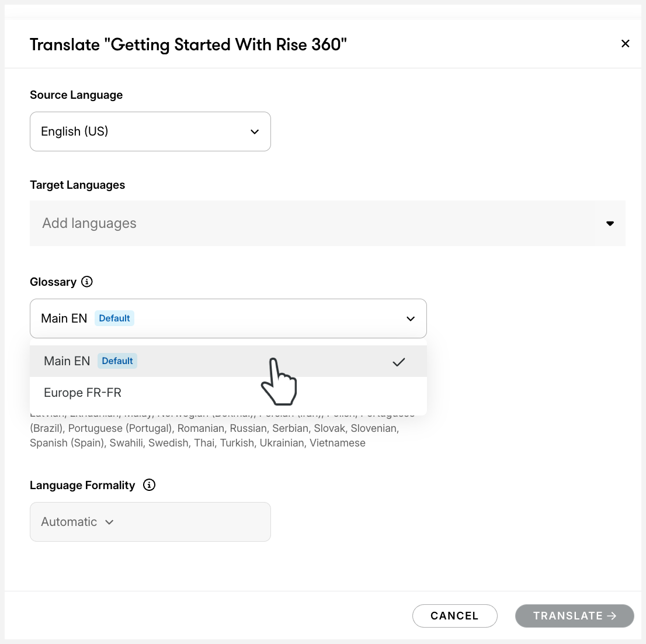Open the Source Language chevron
Viewport: 646px width, 644px height.
point(255,131)
